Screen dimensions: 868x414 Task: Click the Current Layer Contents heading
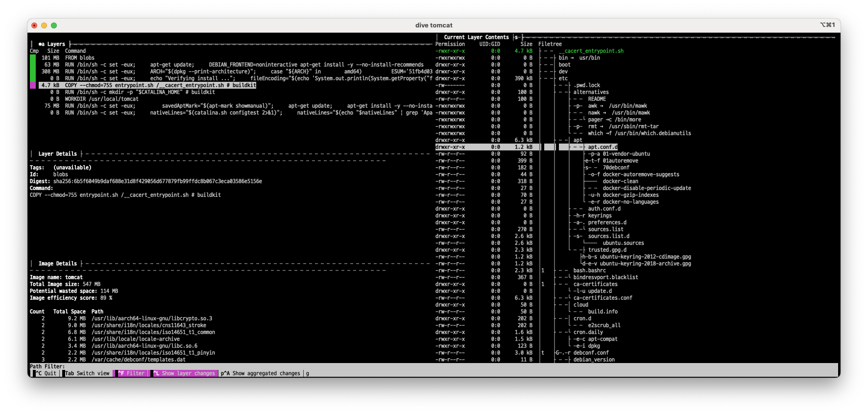476,37
